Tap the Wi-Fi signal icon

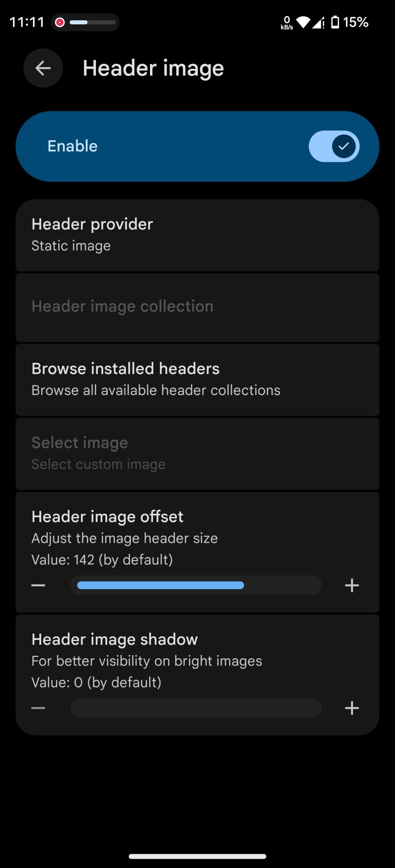(303, 22)
